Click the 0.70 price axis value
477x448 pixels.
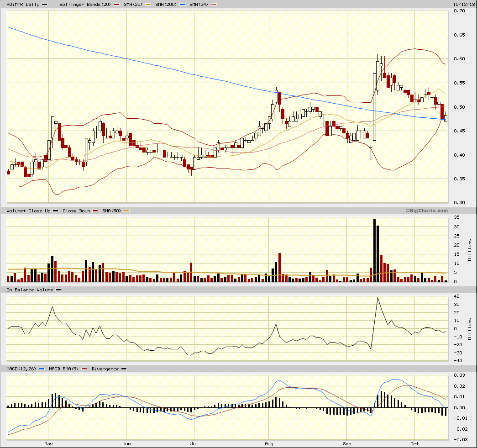(x=459, y=11)
